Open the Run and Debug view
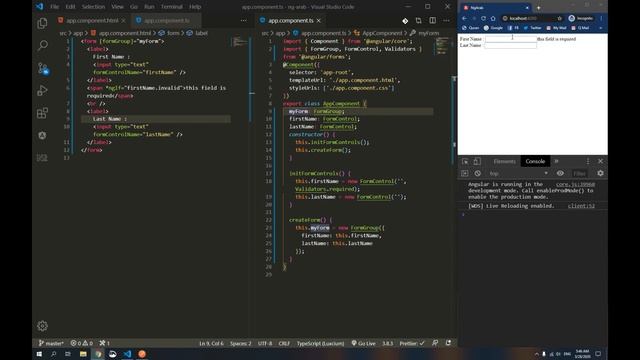 pos(42,91)
